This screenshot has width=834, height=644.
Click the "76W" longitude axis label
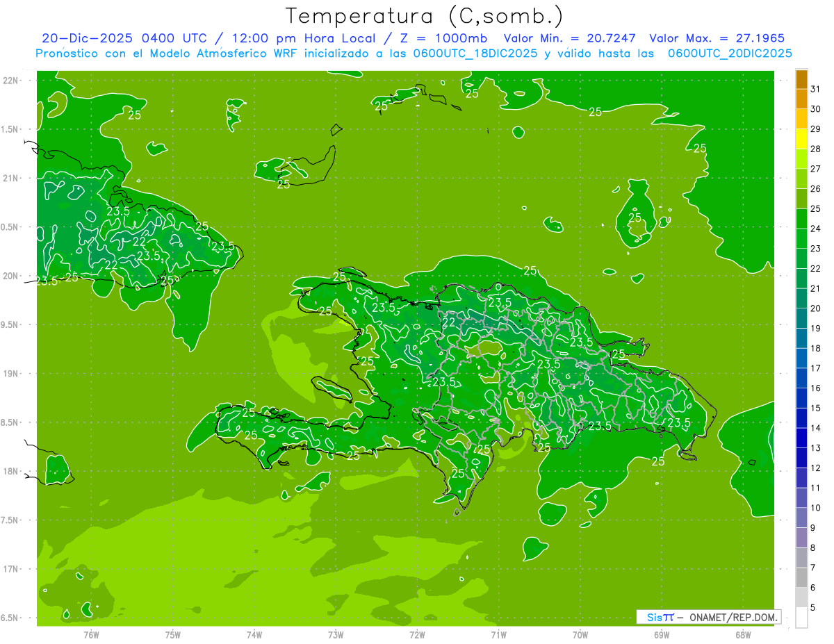click(91, 634)
